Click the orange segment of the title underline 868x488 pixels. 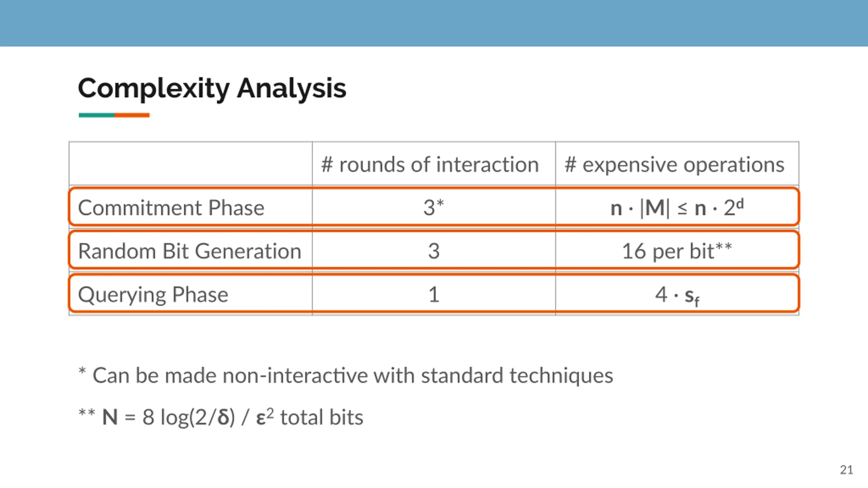point(132,115)
